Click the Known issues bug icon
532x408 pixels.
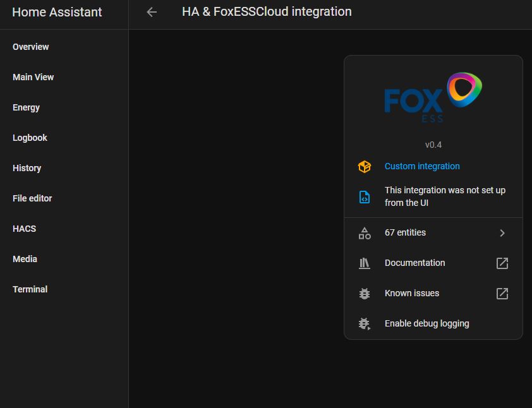click(x=365, y=294)
